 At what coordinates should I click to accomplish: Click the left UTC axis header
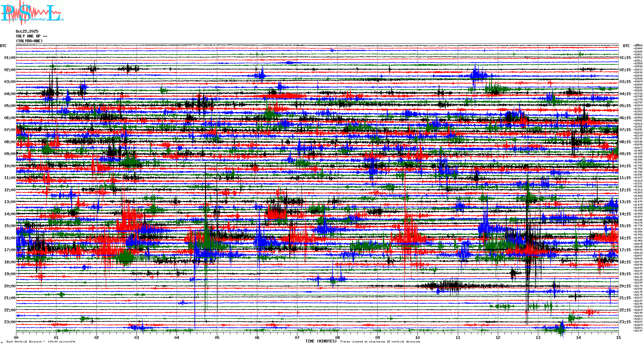click(x=3, y=46)
